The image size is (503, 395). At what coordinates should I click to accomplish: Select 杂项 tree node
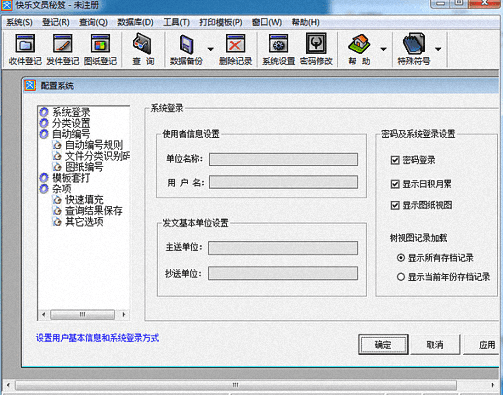(x=62, y=189)
